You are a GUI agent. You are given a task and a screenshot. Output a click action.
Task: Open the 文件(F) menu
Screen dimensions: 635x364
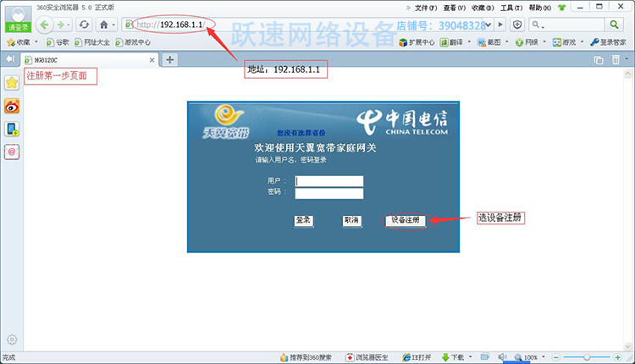tap(426, 8)
